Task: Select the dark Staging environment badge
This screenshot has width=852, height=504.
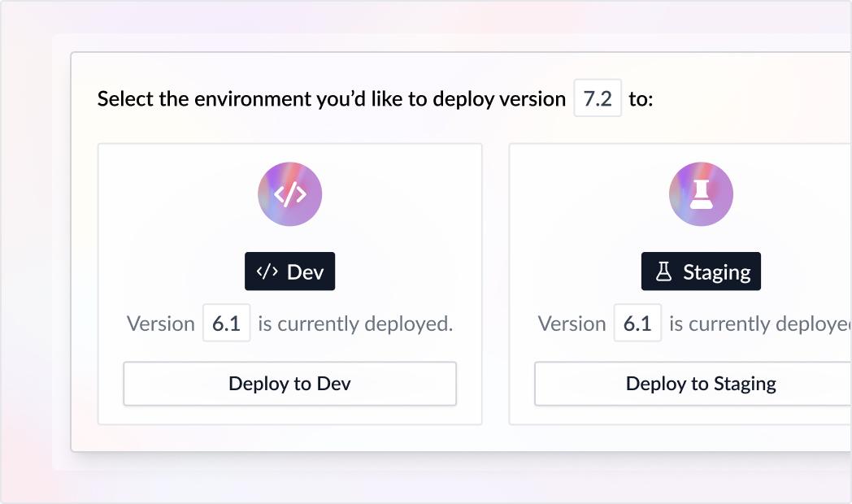Action: coord(702,271)
